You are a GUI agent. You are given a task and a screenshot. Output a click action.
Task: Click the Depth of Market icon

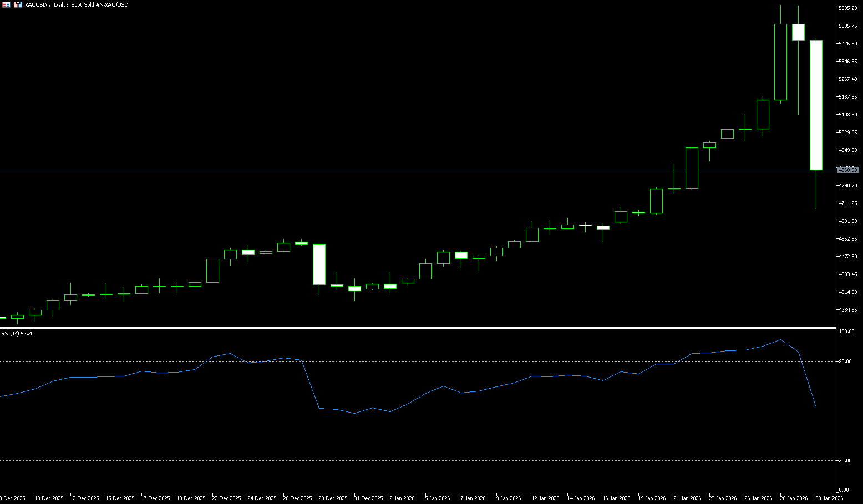6,4
